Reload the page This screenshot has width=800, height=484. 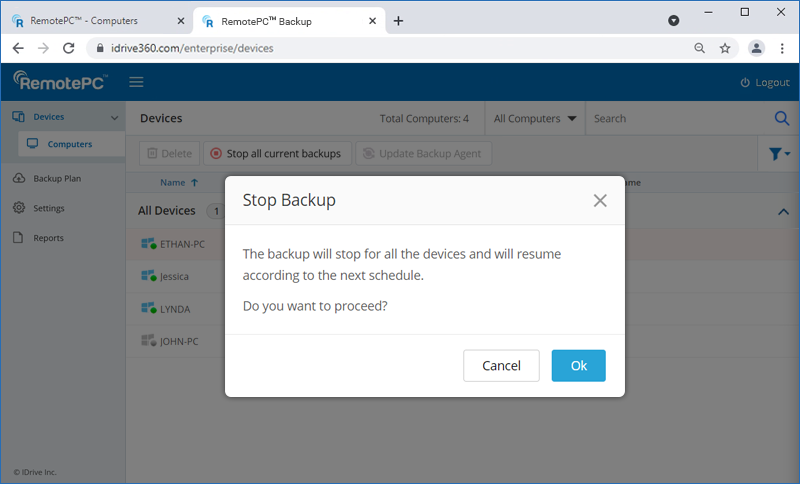click(x=69, y=48)
